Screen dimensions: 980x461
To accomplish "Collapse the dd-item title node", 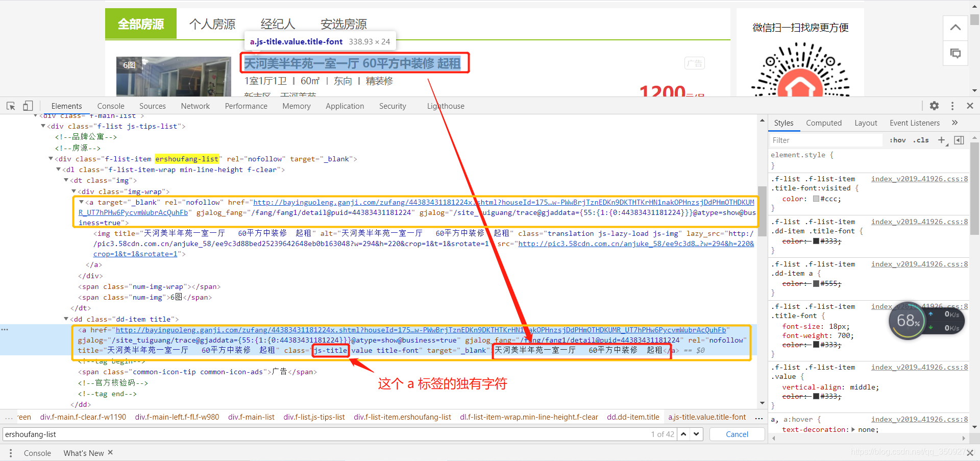I will [x=66, y=319].
